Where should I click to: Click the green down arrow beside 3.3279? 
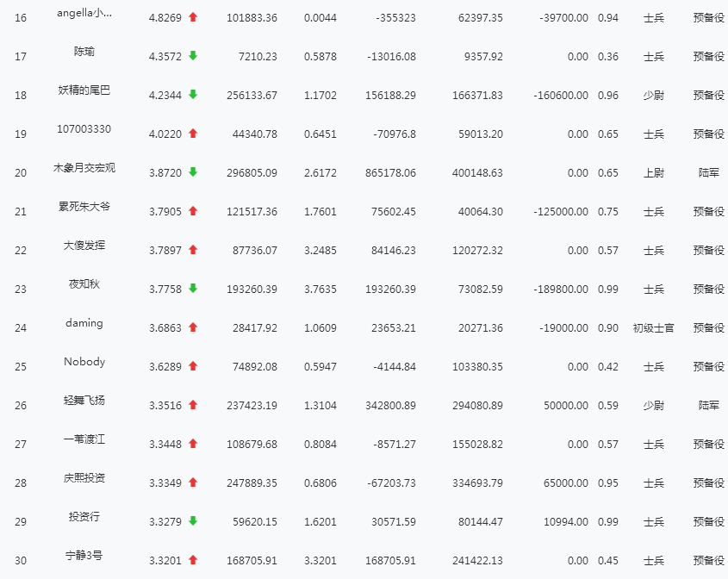pos(193,521)
